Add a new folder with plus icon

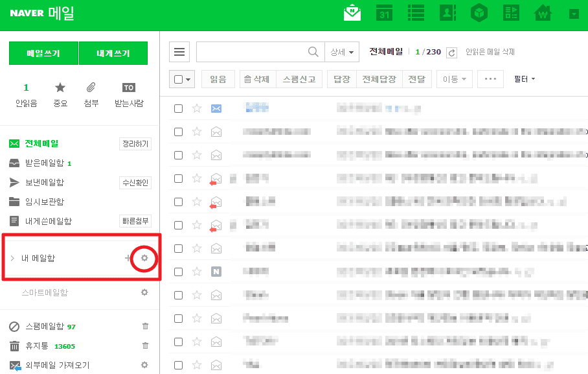pyautogui.click(x=128, y=258)
